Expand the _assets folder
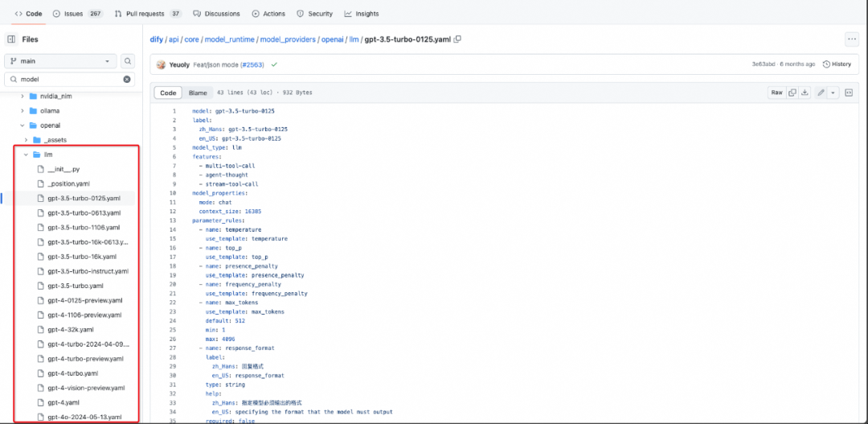The width and height of the screenshot is (868, 424). tap(26, 140)
